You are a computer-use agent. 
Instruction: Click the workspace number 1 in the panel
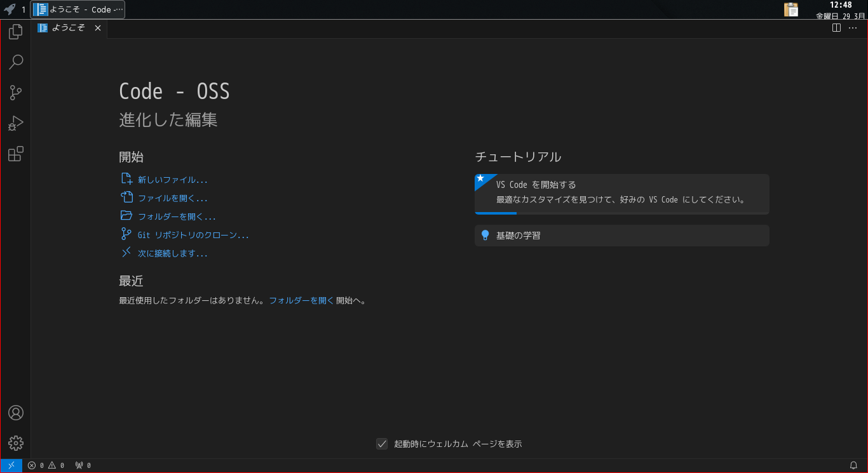point(24,10)
